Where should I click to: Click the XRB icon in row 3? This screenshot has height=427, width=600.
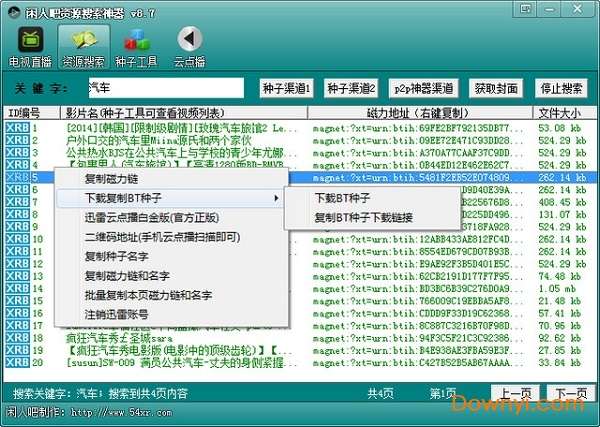(x=17, y=153)
